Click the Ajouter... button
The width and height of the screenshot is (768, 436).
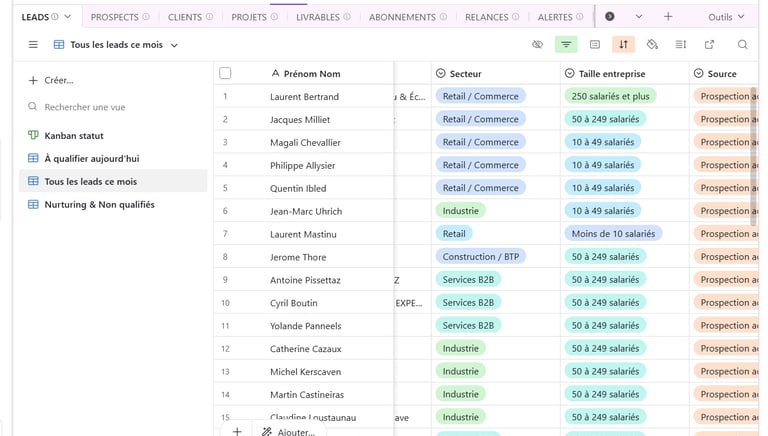tap(288, 431)
